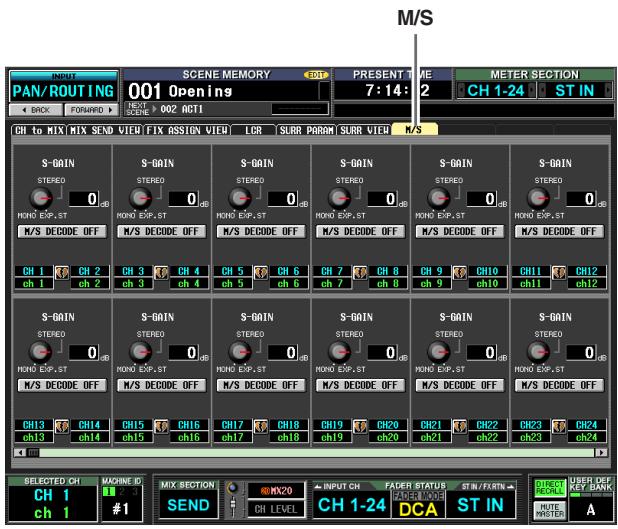This screenshot has width=618, height=529.
Task: Toggle M/S DECODE OFF for CH 1-2
Action: pos(62,231)
